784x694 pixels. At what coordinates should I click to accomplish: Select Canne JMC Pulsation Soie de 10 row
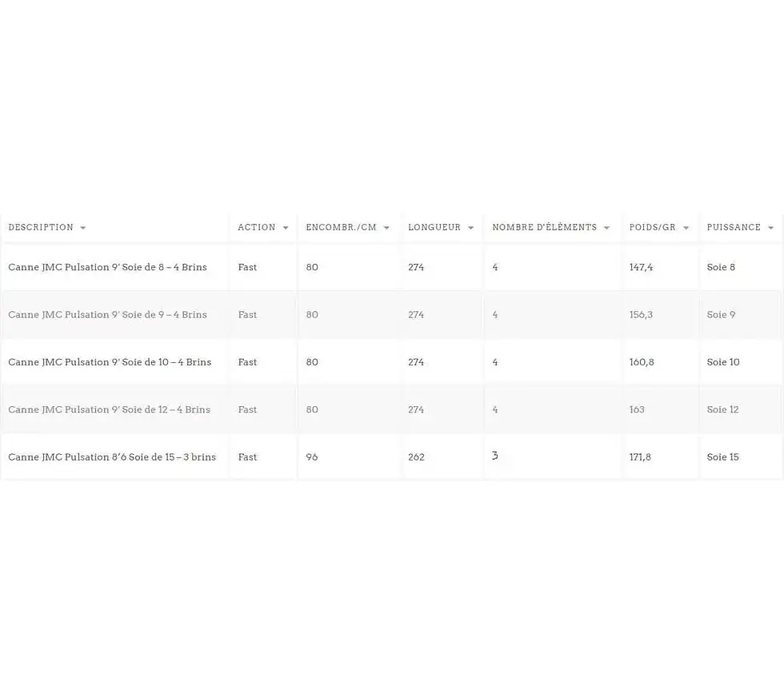coord(392,361)
